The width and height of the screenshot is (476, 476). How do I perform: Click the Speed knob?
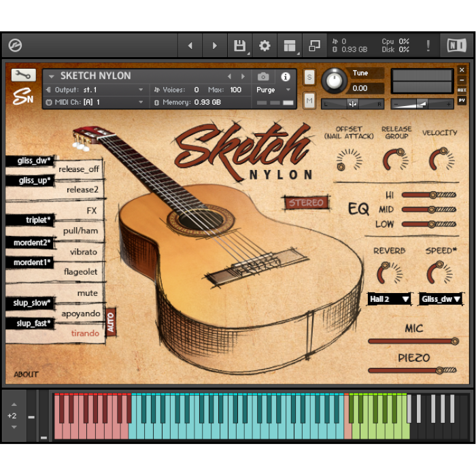[439, 272]
